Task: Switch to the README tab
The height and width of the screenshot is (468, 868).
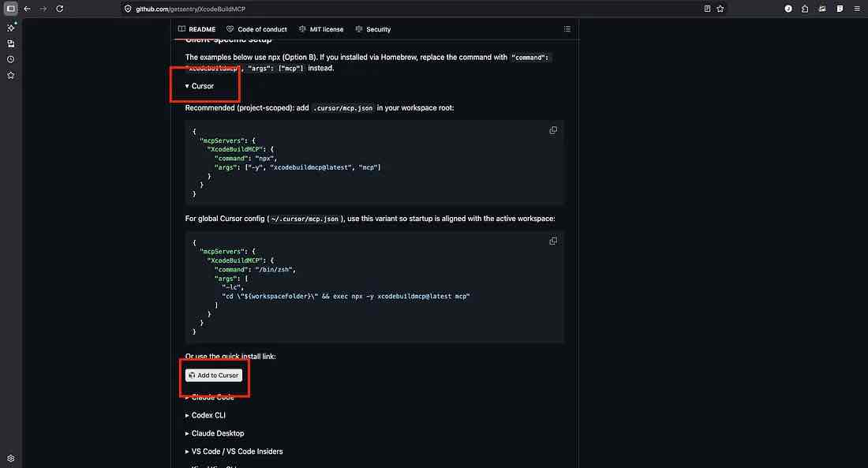Action: pos(197,29)
